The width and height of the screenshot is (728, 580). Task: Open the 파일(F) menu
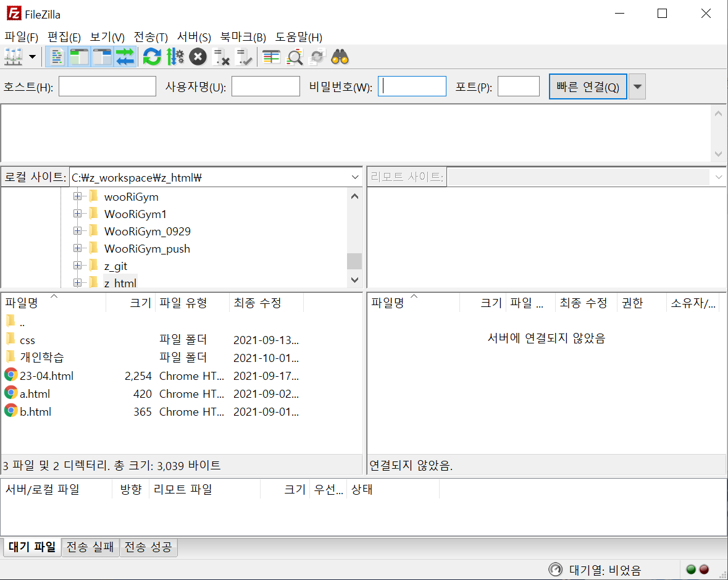22,36
